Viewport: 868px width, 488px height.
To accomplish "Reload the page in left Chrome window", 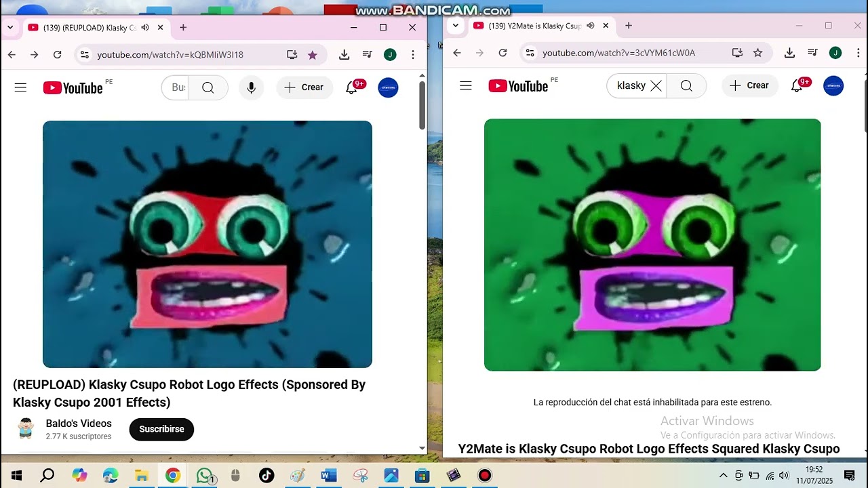I will click(58, 55).
